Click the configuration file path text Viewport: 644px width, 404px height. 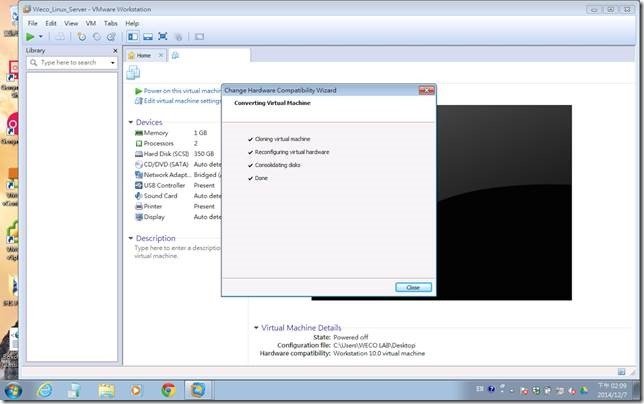374,345
